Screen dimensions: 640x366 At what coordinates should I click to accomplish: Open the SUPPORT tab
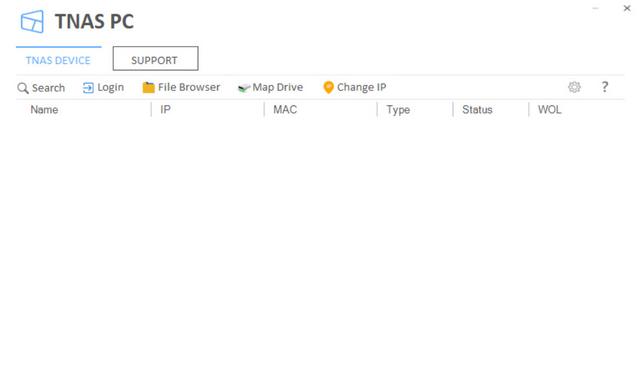tap(156, 59)
